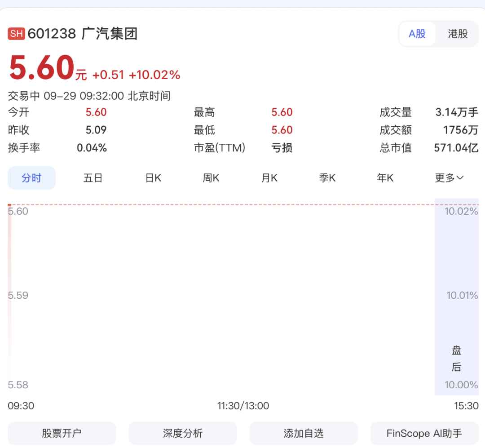
Task: Click stock title 601238 广汽集团
Action: [x=83, y=33]
